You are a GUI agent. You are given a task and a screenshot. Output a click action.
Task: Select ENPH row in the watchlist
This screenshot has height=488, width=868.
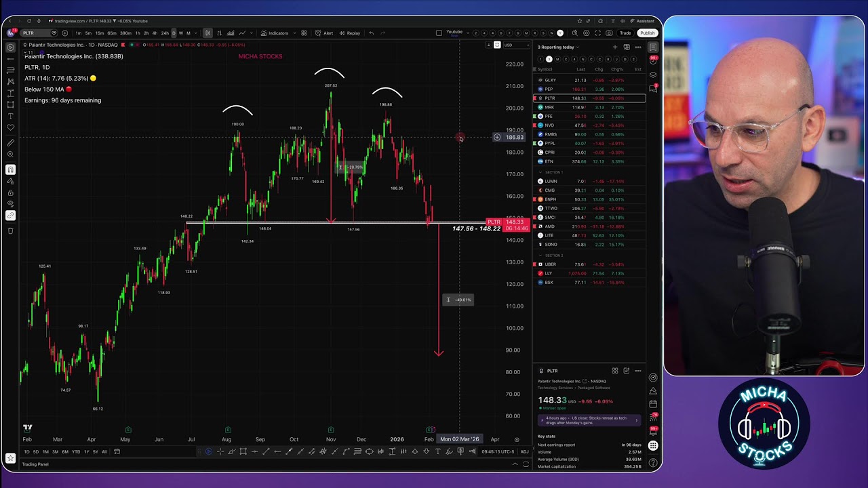[x=589, y=199]
